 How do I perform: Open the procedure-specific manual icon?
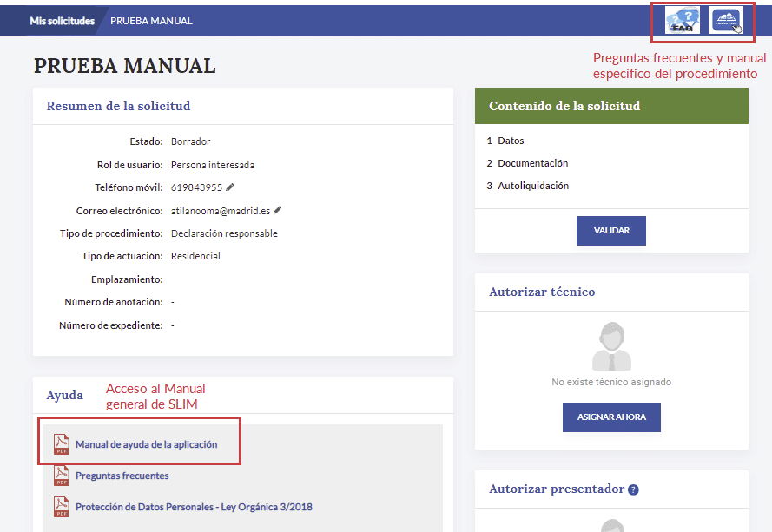pyautogui.click(x=727, y=20)
